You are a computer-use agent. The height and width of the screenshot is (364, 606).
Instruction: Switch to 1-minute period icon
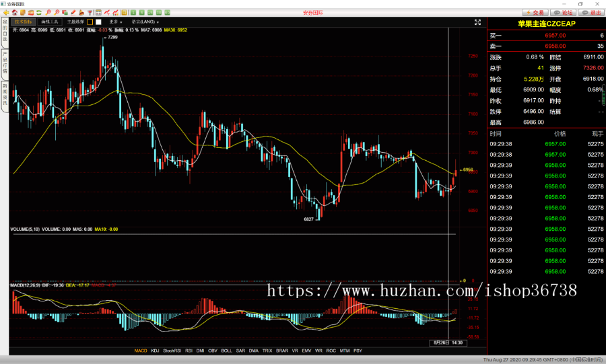[133, 13]
